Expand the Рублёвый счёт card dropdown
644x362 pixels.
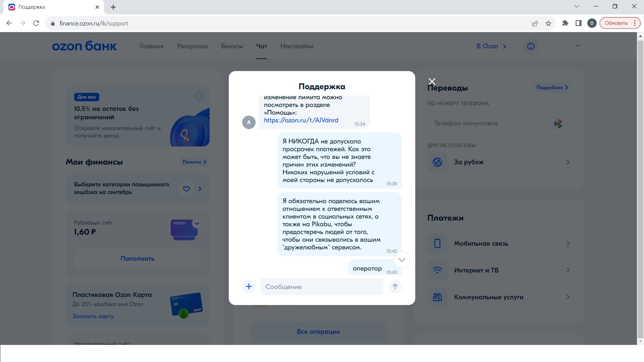(x=197, y=224)
